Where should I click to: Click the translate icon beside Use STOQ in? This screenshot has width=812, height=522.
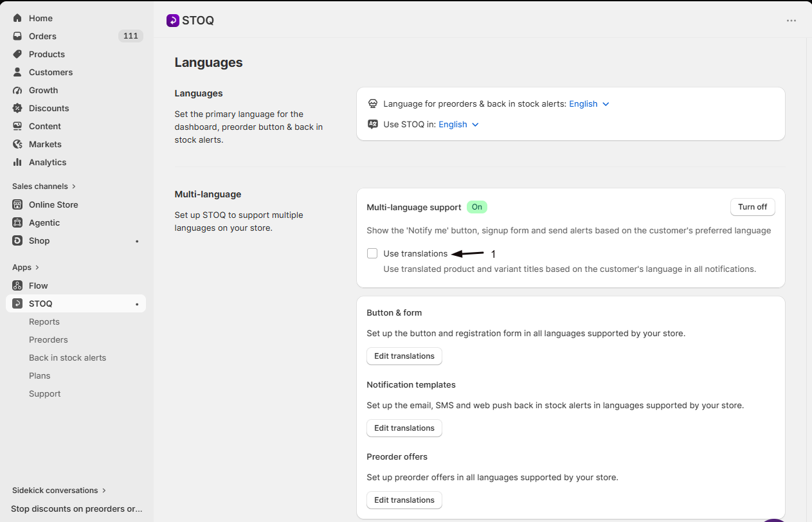click(373, 124)
